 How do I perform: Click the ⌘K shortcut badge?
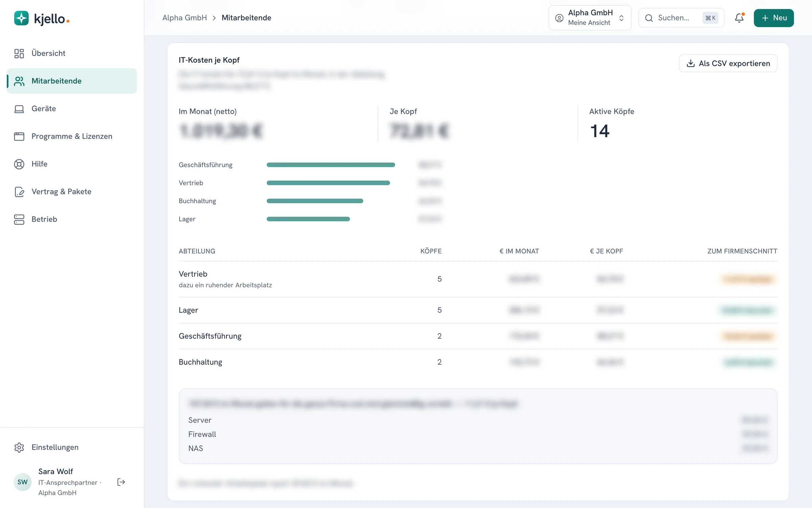pyautogui.click(x=710, y=18)
